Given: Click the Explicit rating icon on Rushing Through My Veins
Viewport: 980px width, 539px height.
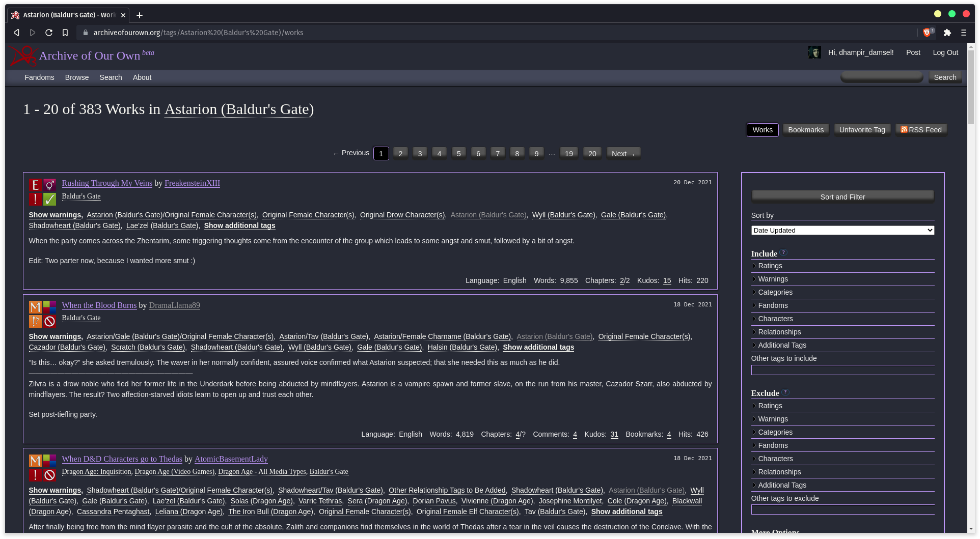Looking at the screenshot, I should [35, 185].
